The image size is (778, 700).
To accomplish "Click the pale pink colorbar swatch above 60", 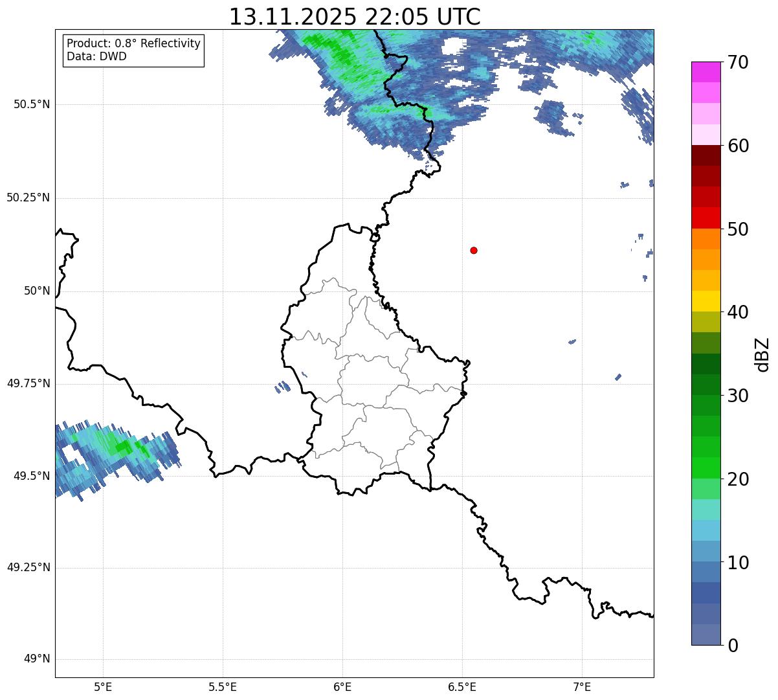I will pyautogui.click(x=706, y=135).
